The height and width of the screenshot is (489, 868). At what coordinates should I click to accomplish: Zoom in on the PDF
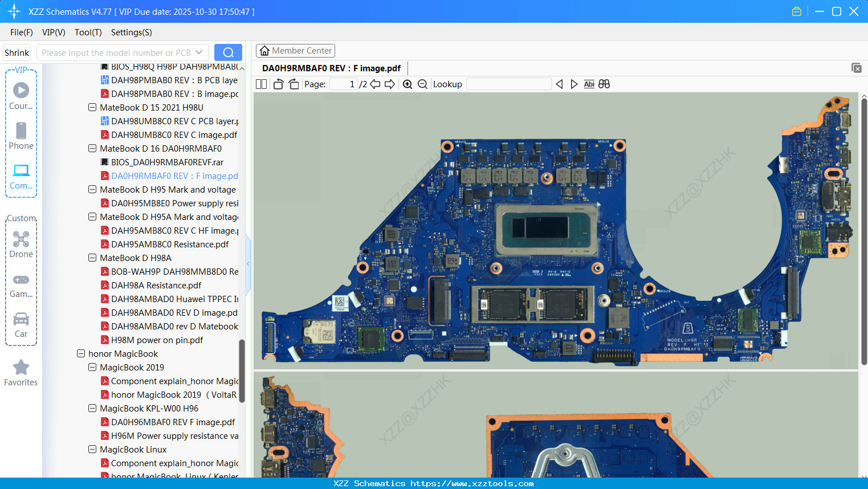pos(407,84)
